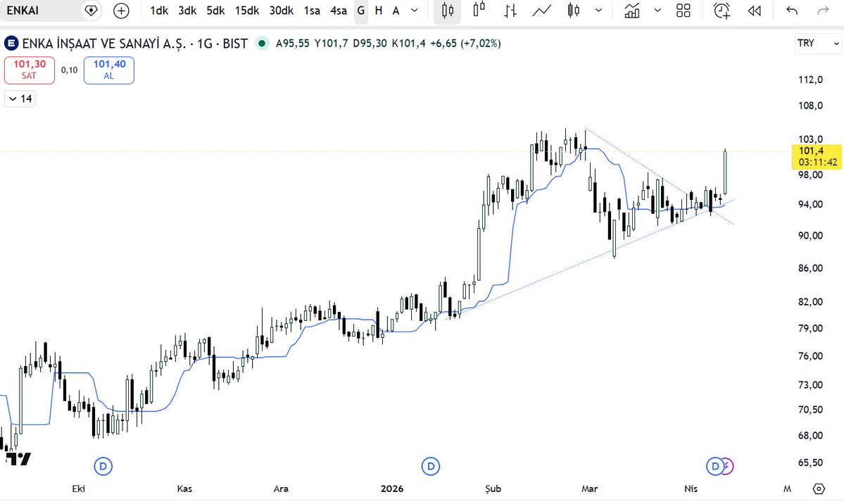844x504 pixels.
Task: Undo the last action with the undo arrow
Action: (791, 11)
